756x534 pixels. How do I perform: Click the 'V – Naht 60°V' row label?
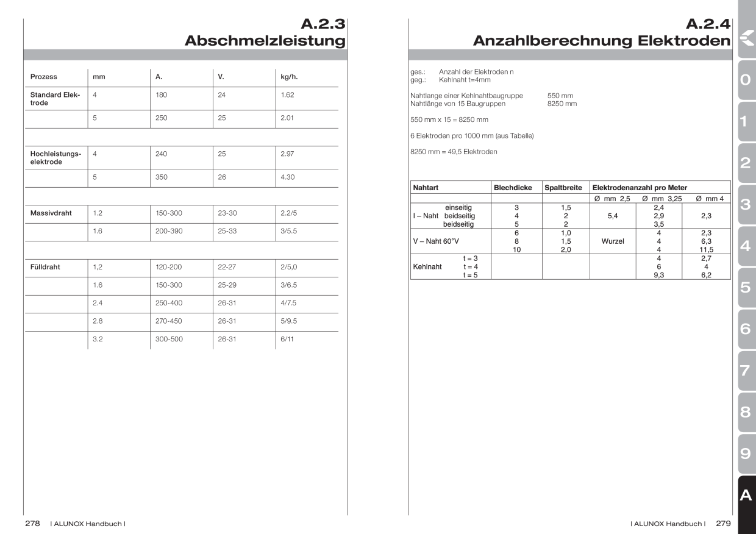(436, 241)
